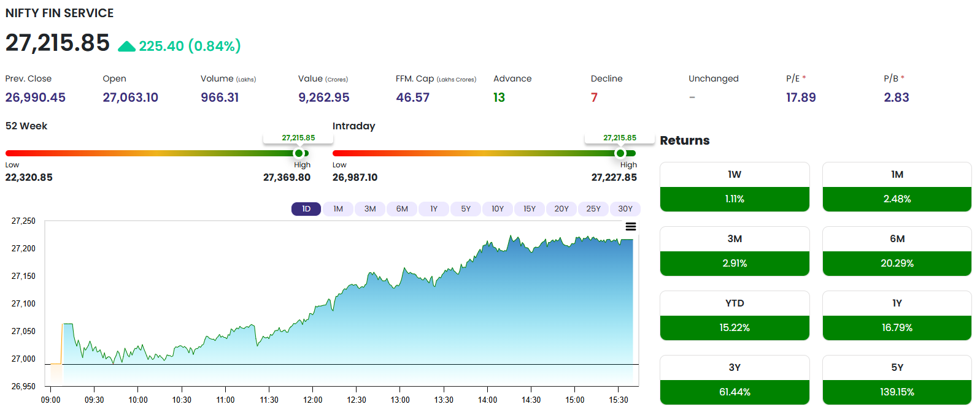Show the 30Y chart range tab
This screenshot has height=415, width=980.
tap(625, 209)
